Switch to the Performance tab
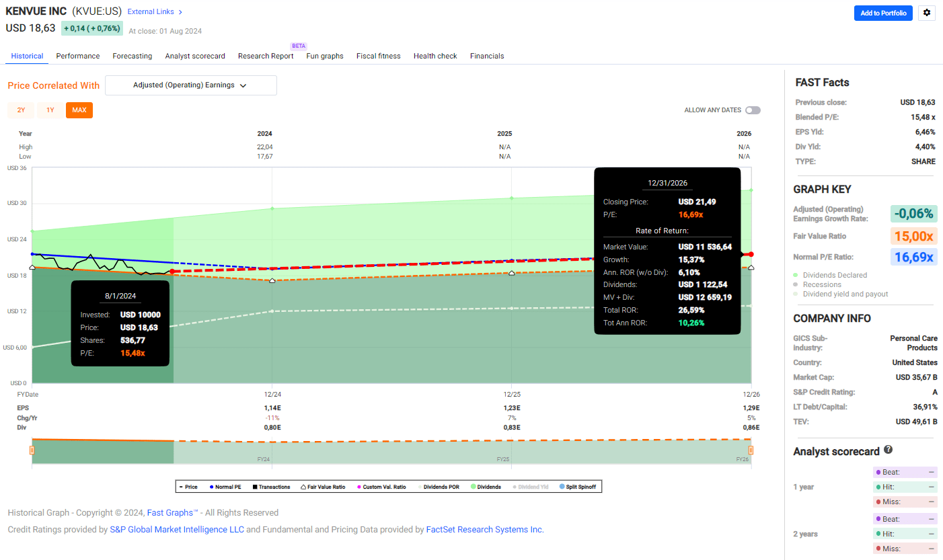The height and width of the screenshot is (560, 943). [77, 56]
